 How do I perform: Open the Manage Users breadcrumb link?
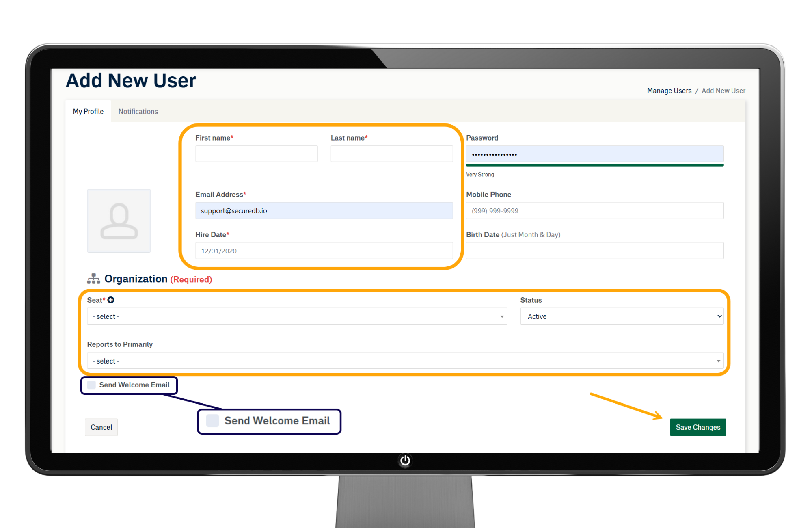click(669, 91)
